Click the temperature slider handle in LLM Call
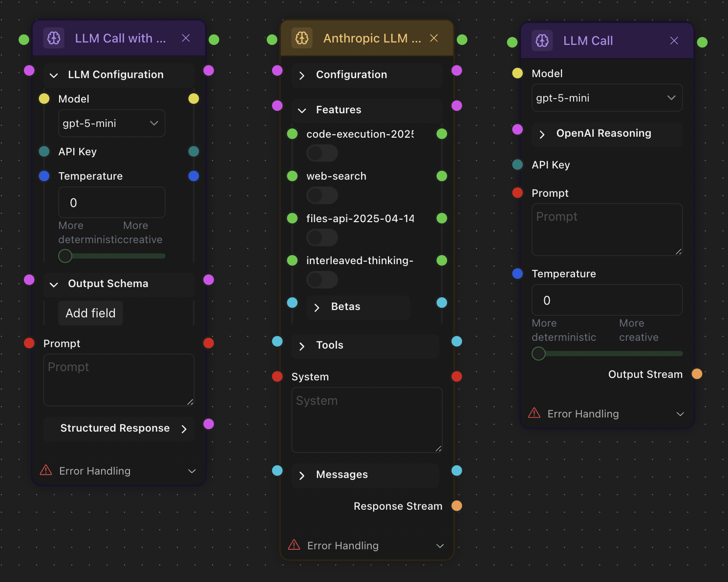 (538, 353)
